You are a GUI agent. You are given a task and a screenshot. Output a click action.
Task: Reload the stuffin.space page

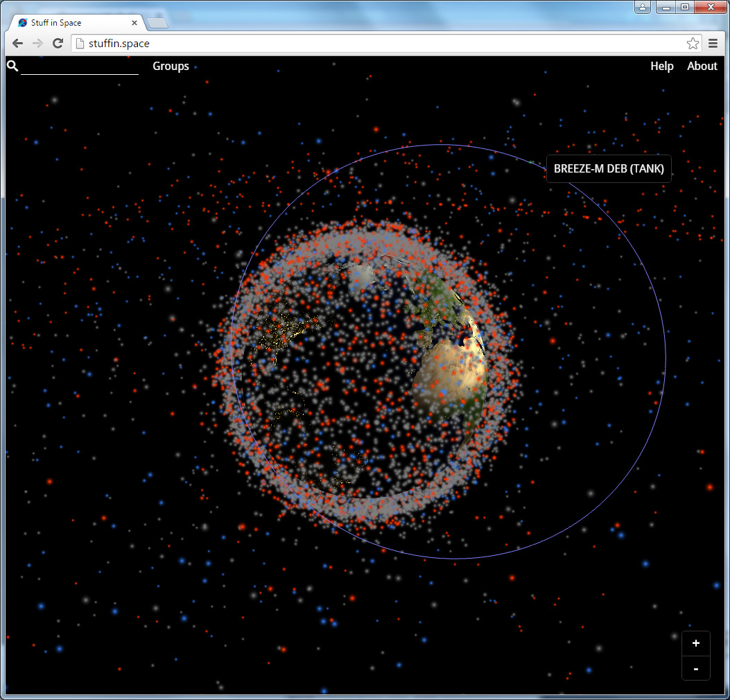[58, 44]
